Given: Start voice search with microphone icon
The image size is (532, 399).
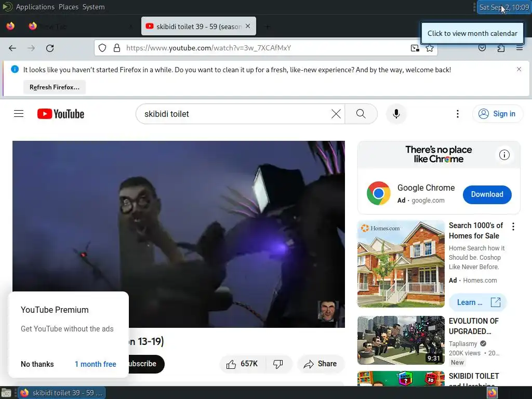Looking at the screenshot, I should [x=396, y=114].
